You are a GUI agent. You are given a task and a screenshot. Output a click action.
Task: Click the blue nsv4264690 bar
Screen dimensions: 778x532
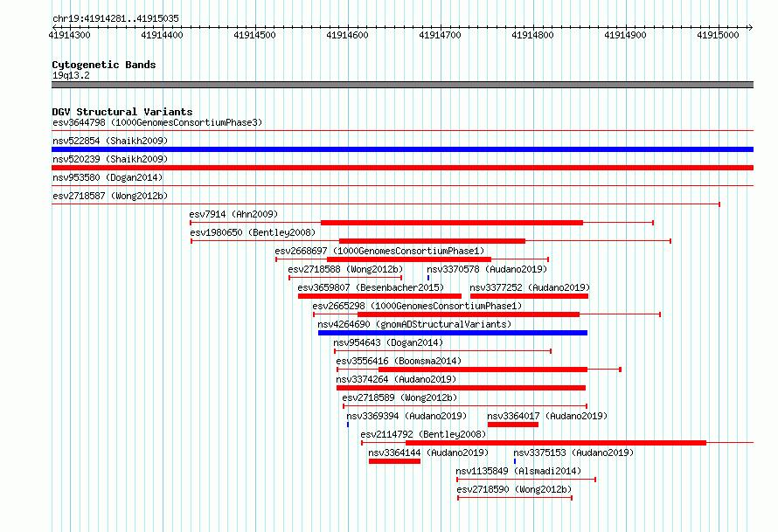(453, 333)
